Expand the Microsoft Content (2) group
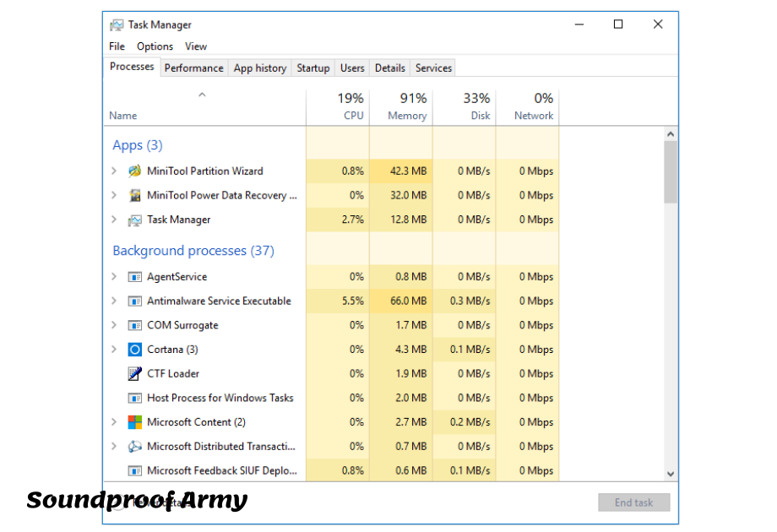This screenshot has height=532, width=777. (114, 422)
